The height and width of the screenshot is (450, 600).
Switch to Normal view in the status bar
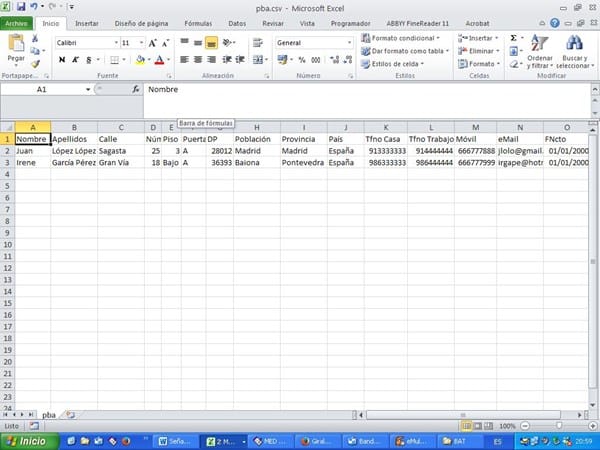[x=466, y=426]
